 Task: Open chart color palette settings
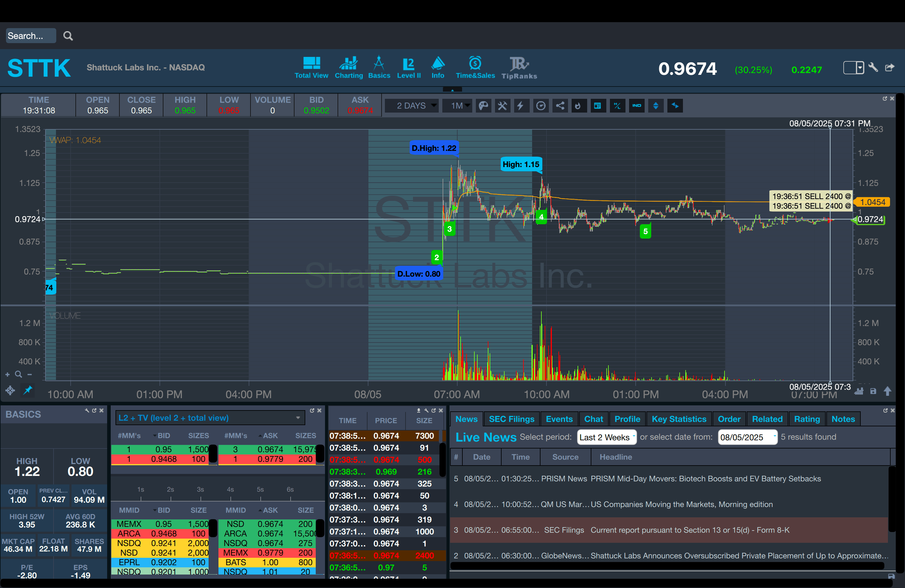483,106
